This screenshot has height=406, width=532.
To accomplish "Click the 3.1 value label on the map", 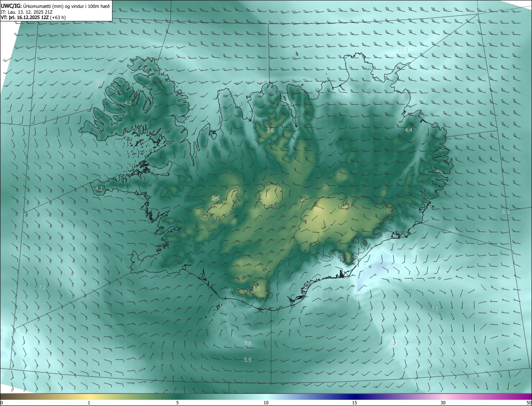I will click(x=256, y=288).
